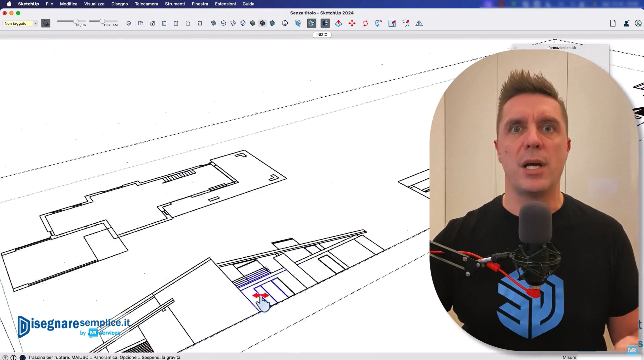Viewport: 644px width, 360px height.
Task: Open the Apple menu
Action: coord(9,4)
